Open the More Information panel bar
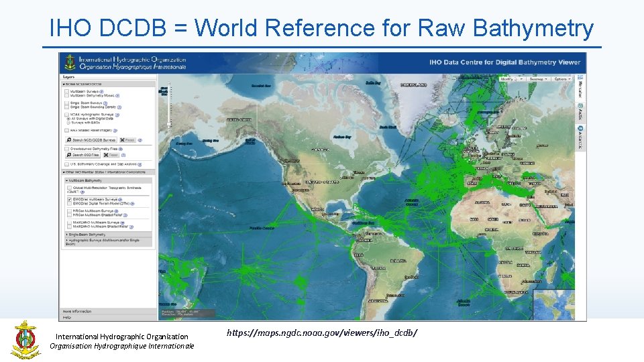 [109, 312]
